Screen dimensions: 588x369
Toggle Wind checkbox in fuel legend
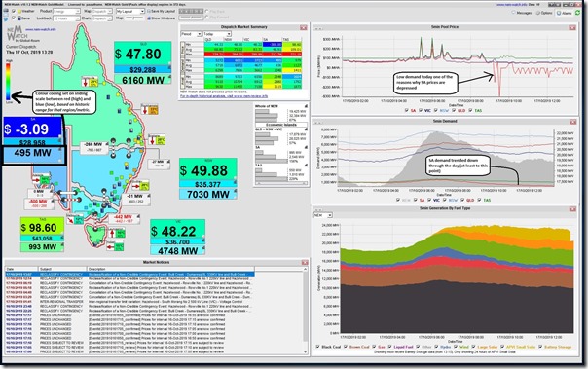456,347
